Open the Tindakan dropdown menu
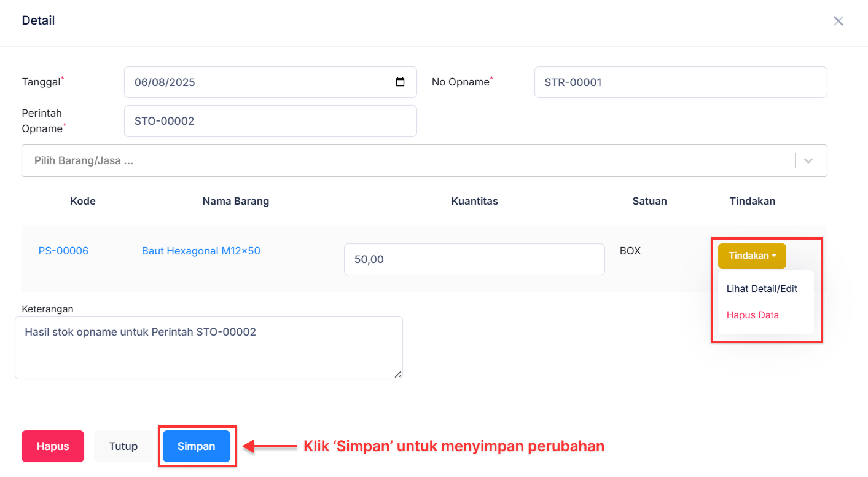The height and width of the screenshot is (477, 868). point(751,256)
